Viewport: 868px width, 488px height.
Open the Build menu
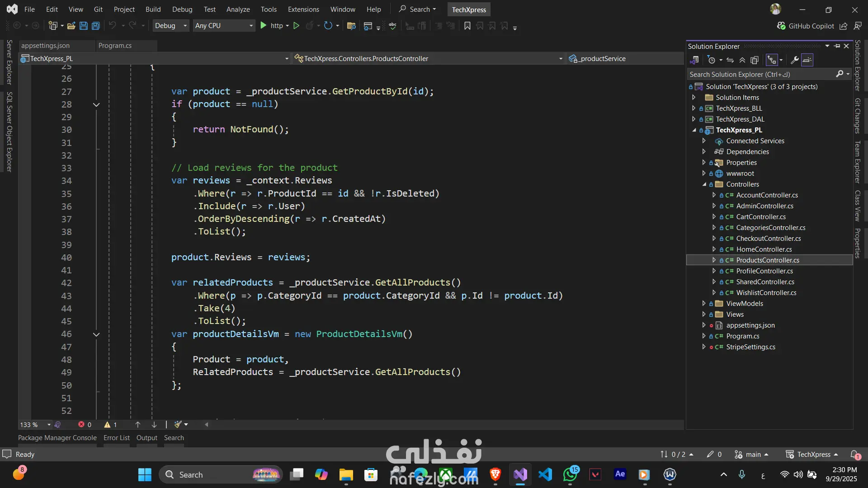153,9
